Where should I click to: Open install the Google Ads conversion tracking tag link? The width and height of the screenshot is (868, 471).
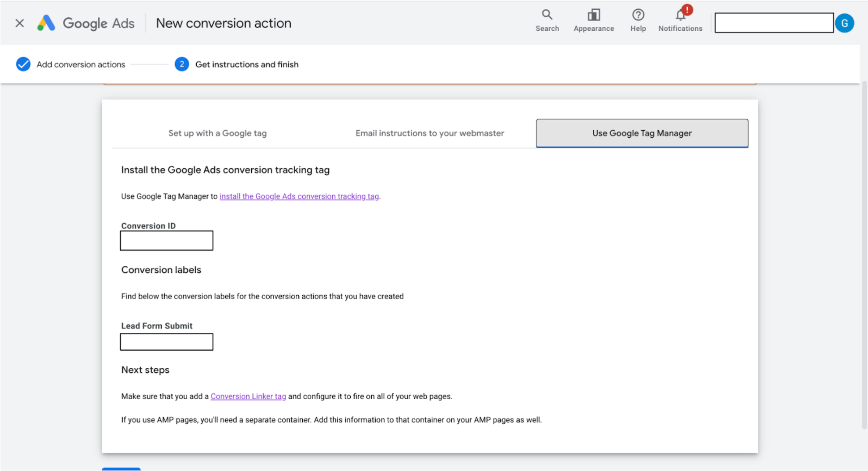pyautogui.click(x=299, y=196)
